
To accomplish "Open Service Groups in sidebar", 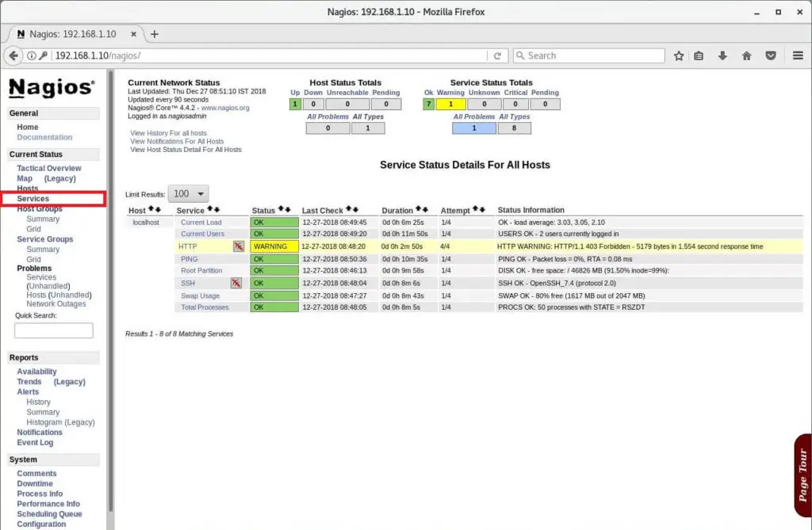I will pos(45,239).
